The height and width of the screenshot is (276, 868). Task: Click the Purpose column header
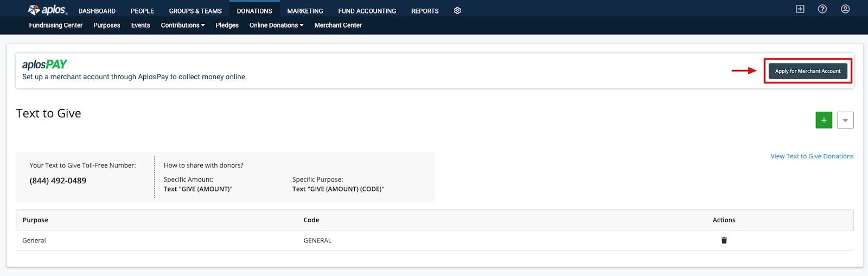35,220
